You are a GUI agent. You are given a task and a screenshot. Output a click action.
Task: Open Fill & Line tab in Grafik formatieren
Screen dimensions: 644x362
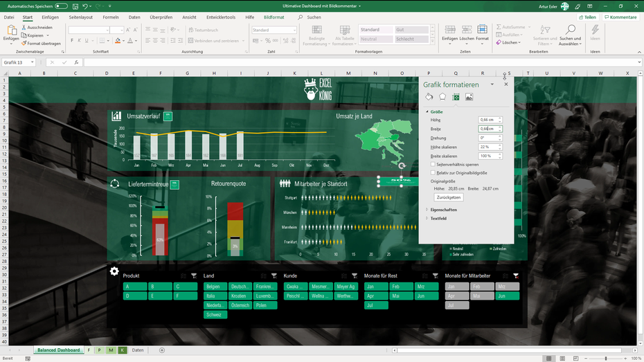click(429, 97)
